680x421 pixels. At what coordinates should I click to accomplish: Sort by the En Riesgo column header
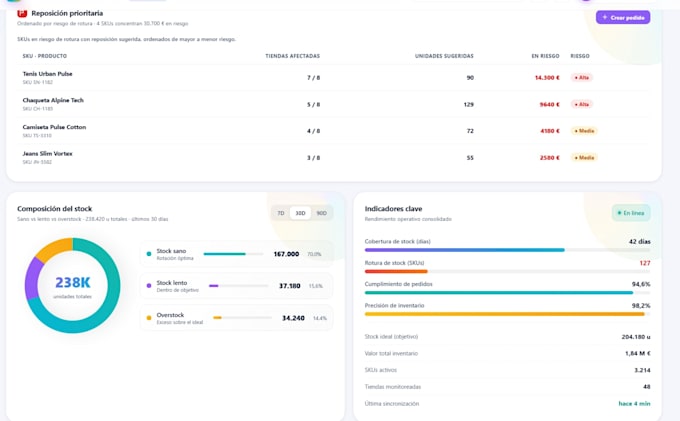(545, 56)
